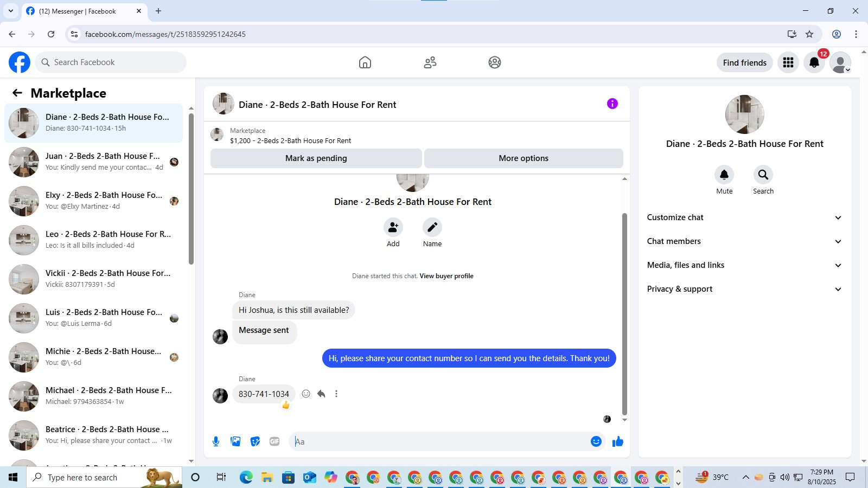
Task: Select the Messenger | Facebook tab
Action: point(84,11)
